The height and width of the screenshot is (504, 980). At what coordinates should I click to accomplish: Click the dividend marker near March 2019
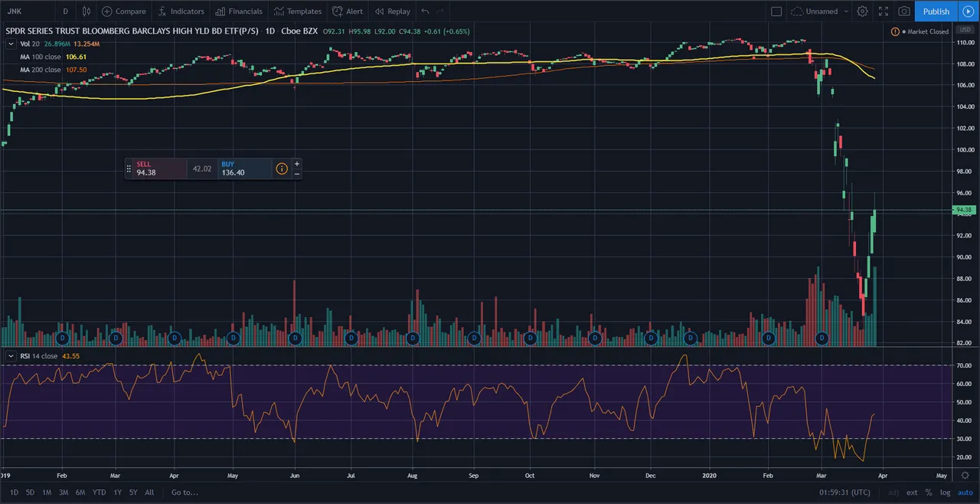click(116, 338)
